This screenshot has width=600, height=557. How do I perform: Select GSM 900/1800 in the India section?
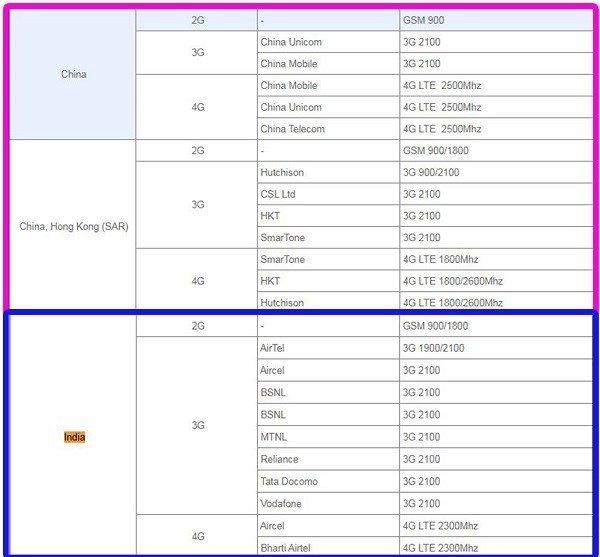coord(496,326)
